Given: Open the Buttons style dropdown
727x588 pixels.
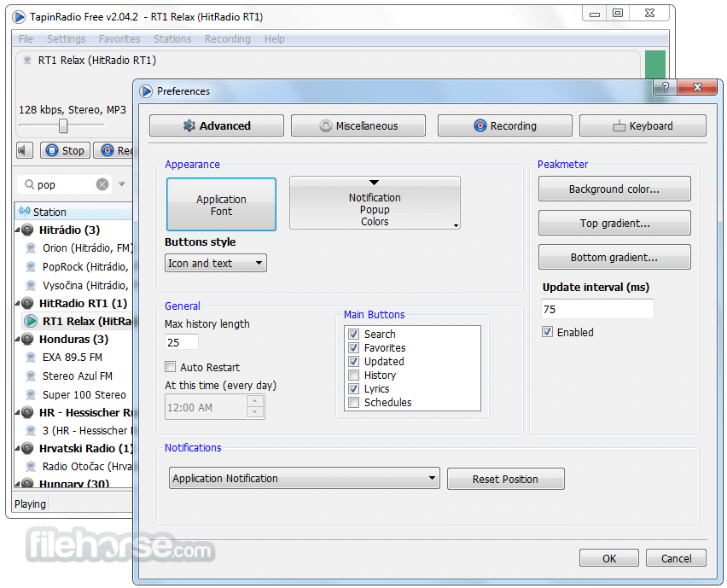Looking at the screenshot, I should click(x=216, y=263).
